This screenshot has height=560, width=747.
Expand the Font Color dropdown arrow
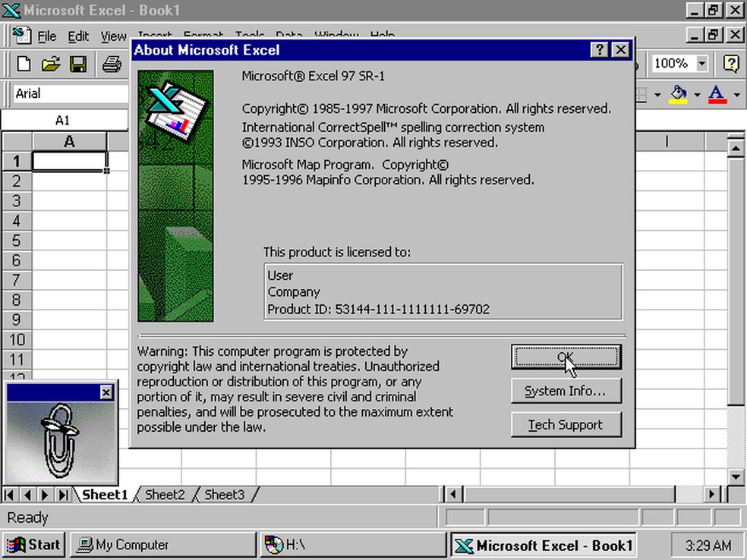tap(736, 94)
